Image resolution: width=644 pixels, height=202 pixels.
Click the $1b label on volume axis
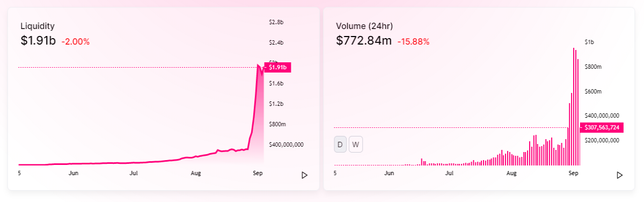click(589, 42)
